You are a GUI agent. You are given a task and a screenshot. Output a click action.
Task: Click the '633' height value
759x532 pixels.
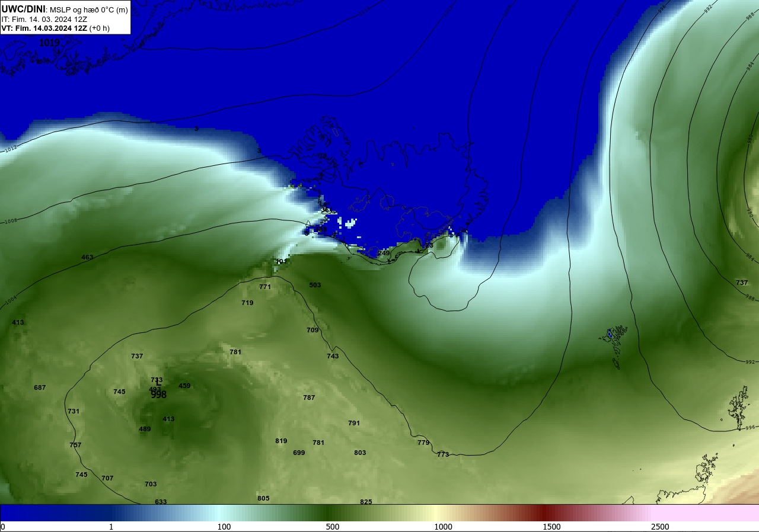pos(161,502)
